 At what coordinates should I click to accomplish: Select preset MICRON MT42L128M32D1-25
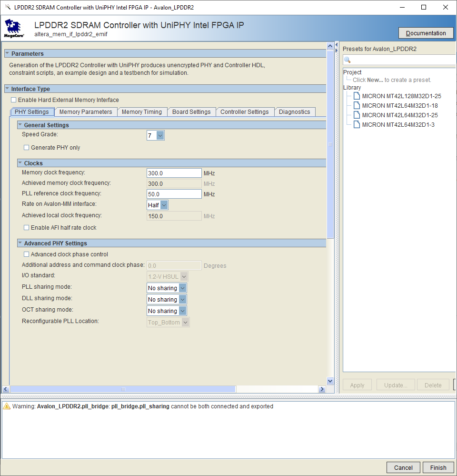(401, 96)
